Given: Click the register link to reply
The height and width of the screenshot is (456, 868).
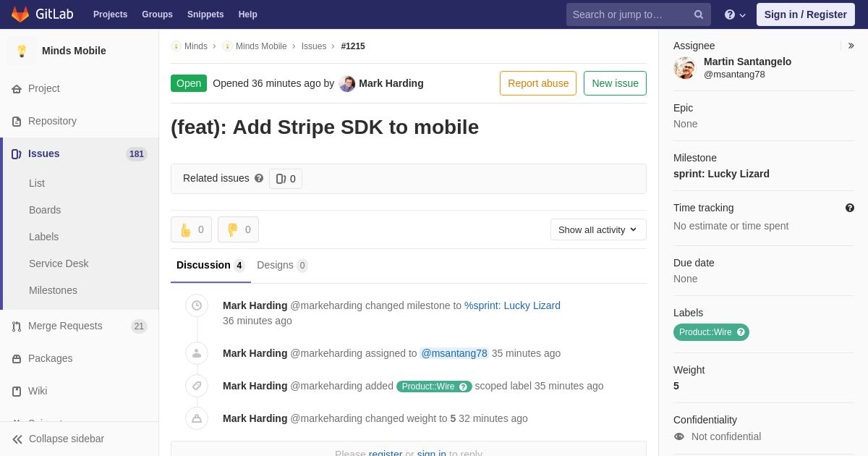Looking at the screenshot, I should pos(386,454).
